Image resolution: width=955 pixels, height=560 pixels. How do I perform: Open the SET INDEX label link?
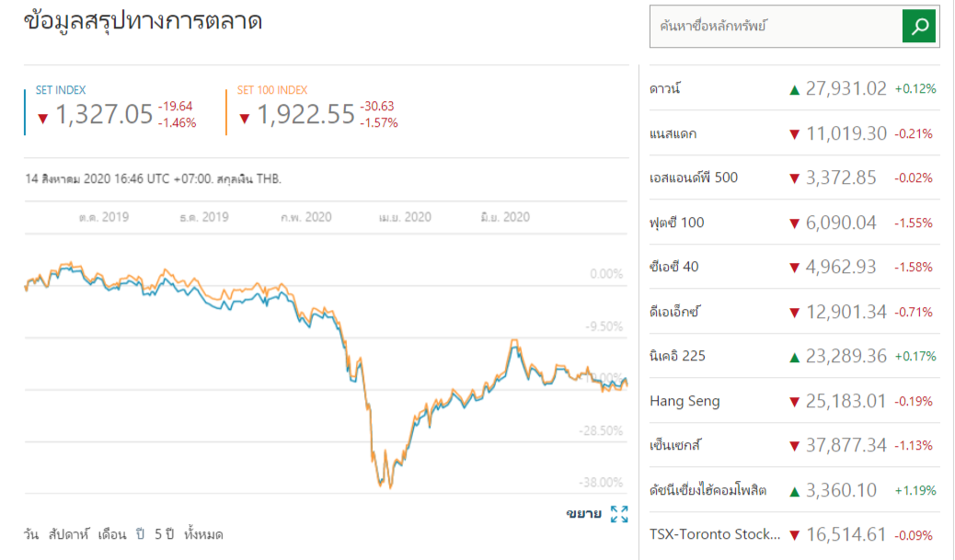(x=61, y=90)
